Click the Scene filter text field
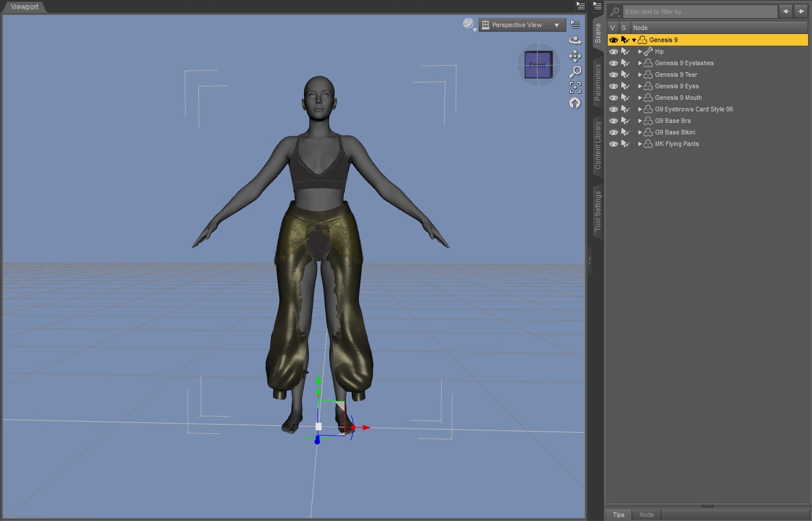This screenshot has height=521, width=812. (700, 12)
